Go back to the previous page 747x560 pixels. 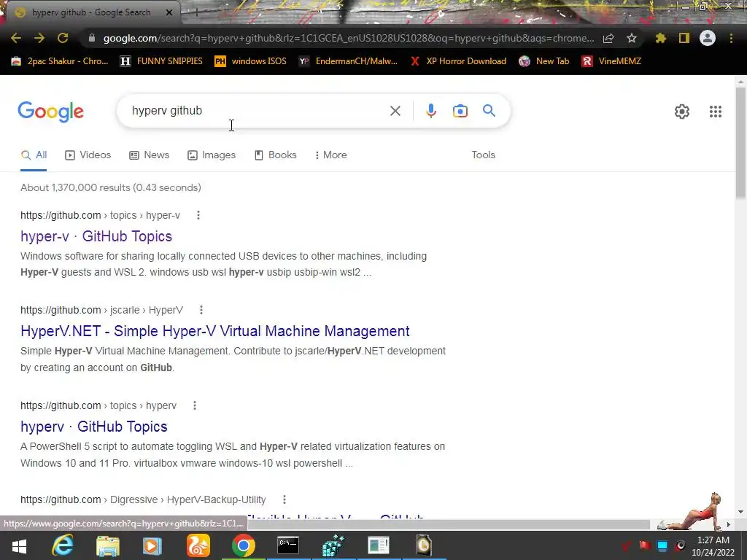16,38
